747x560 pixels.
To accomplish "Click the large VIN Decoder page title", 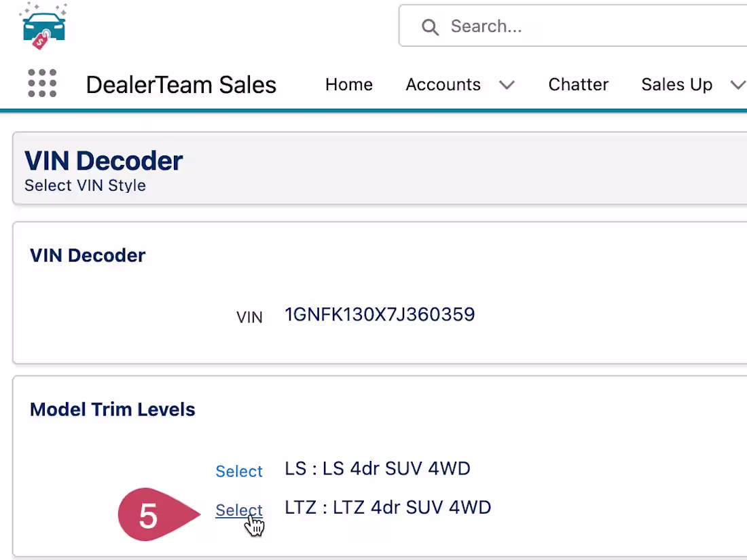I will coord(103,160).
